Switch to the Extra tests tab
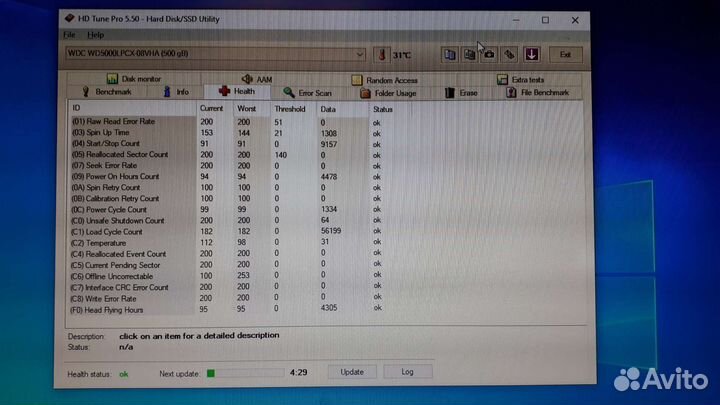Image resolution: width=720 pixels, height=405 pixels. pyautogui.click(x=521, y=80)
